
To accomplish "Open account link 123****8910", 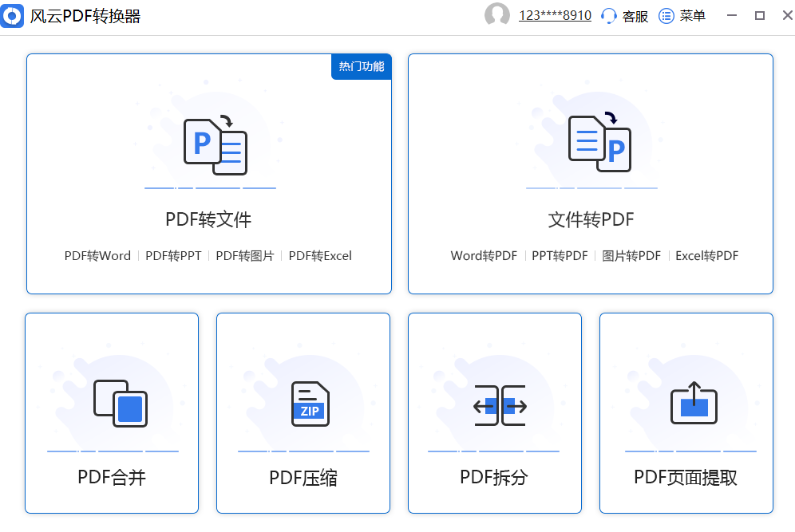I will click(555, 16).
